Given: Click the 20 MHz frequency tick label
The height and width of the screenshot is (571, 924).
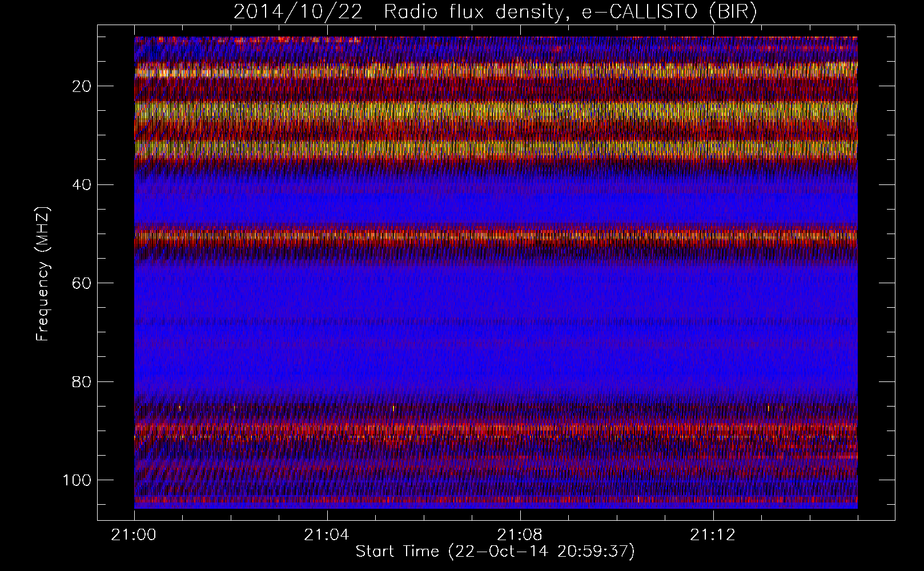Looking at the screenshot, I should click(x=82, y=86).
